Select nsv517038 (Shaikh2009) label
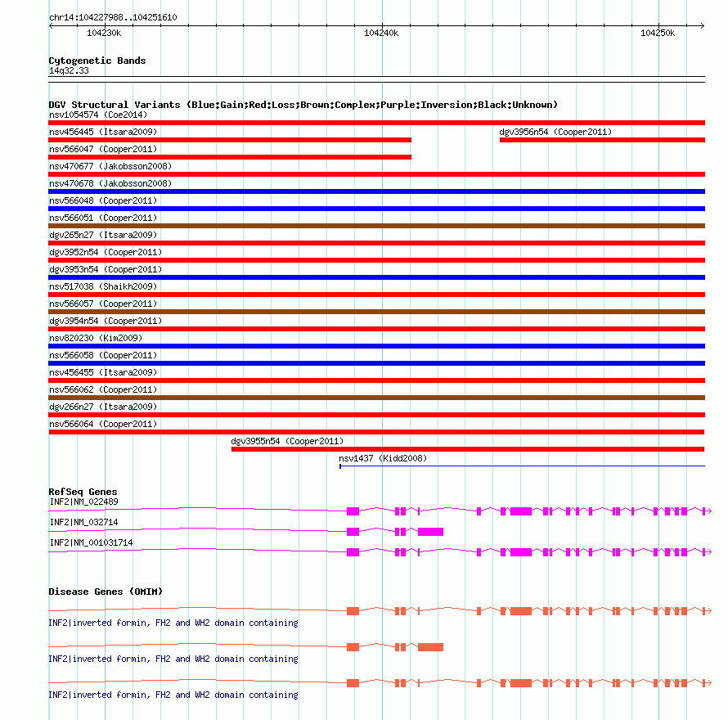This screenshot has height=720, width=728. (x=103, y=286)
